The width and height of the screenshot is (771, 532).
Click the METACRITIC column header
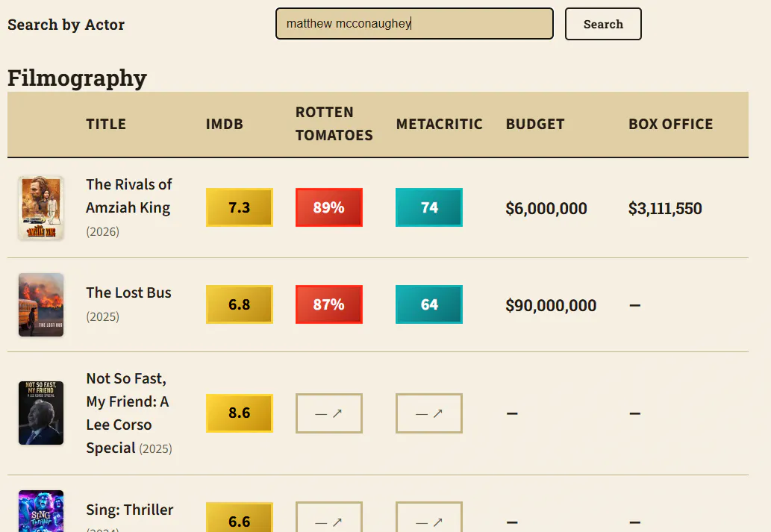point(439,124)
